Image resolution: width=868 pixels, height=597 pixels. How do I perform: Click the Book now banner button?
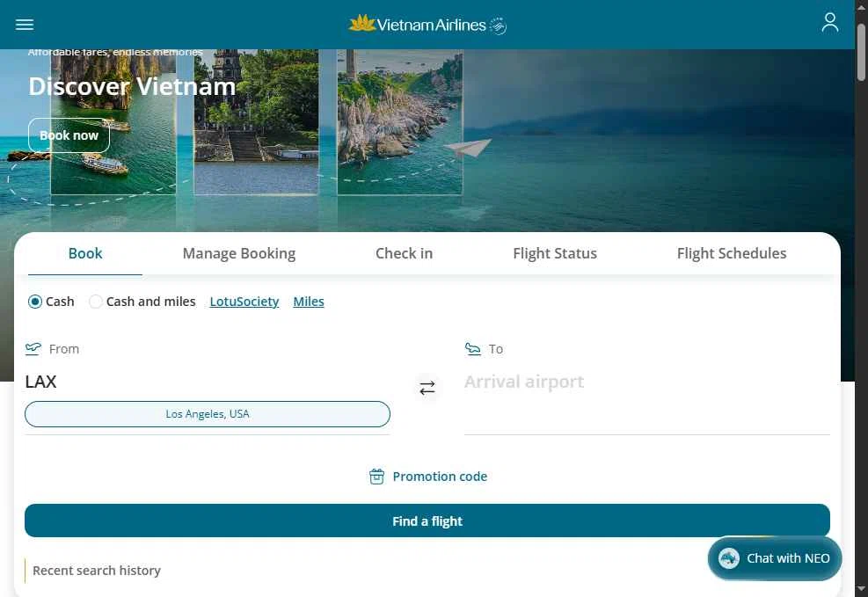69,135
